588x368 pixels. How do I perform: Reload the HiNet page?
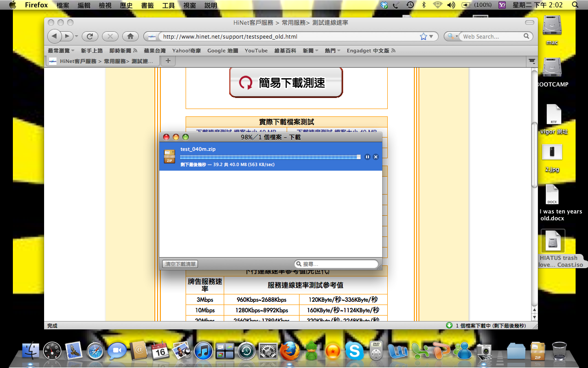[90, 36]
